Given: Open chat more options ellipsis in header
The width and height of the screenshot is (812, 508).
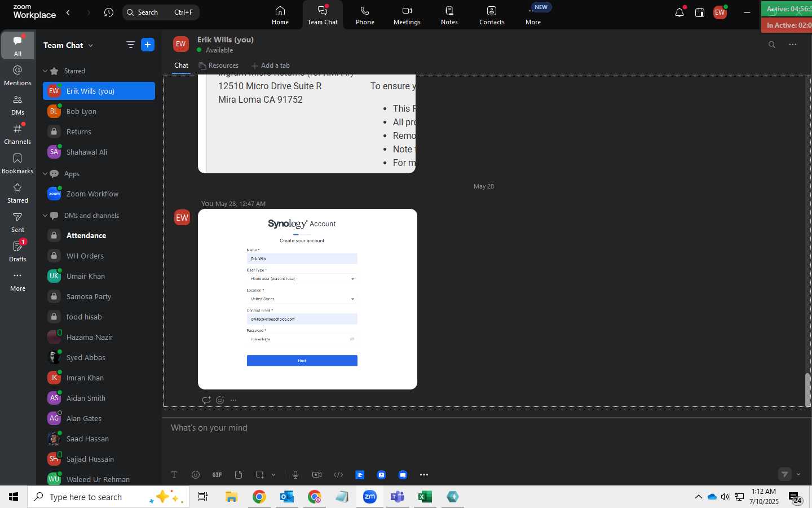Looking at the screenshot, I should (793, 45).
